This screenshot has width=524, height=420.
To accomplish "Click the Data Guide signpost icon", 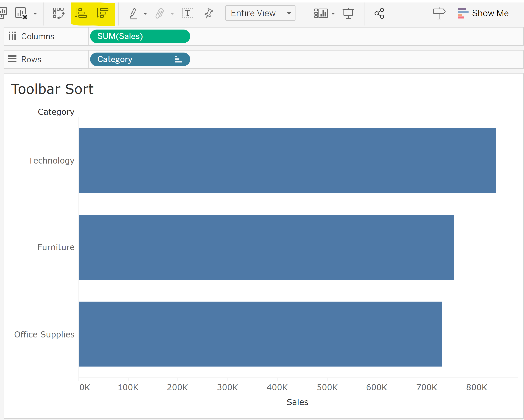I will 439,13.
